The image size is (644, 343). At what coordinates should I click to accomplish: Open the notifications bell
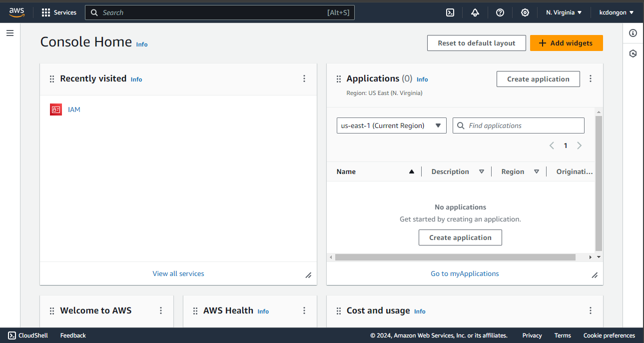coord(475,12)
